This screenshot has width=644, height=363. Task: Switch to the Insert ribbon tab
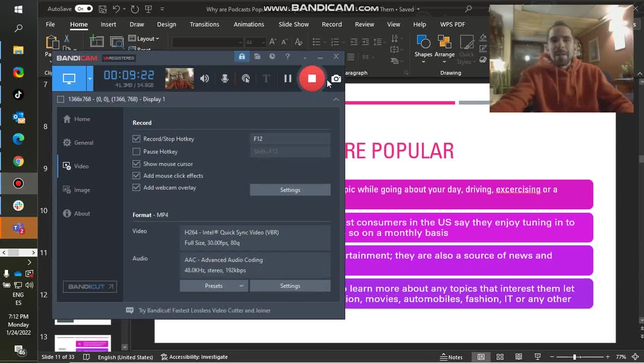[x=108, y=24]
